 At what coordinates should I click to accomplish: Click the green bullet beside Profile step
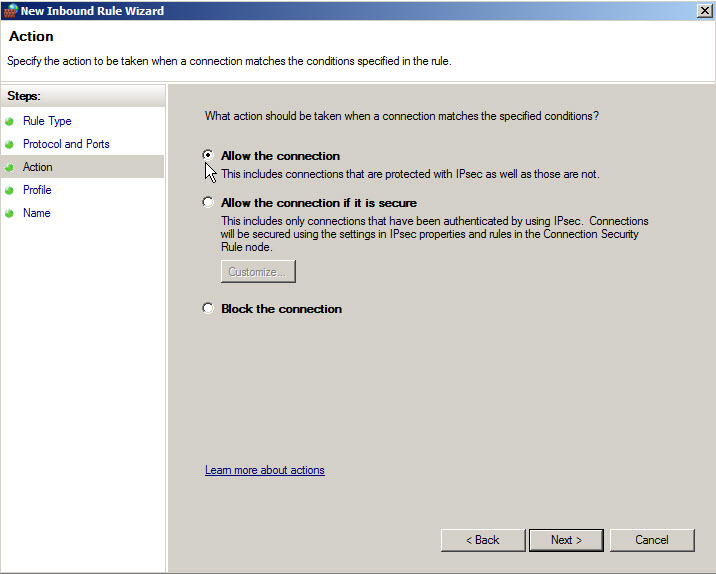pos(11,190)
